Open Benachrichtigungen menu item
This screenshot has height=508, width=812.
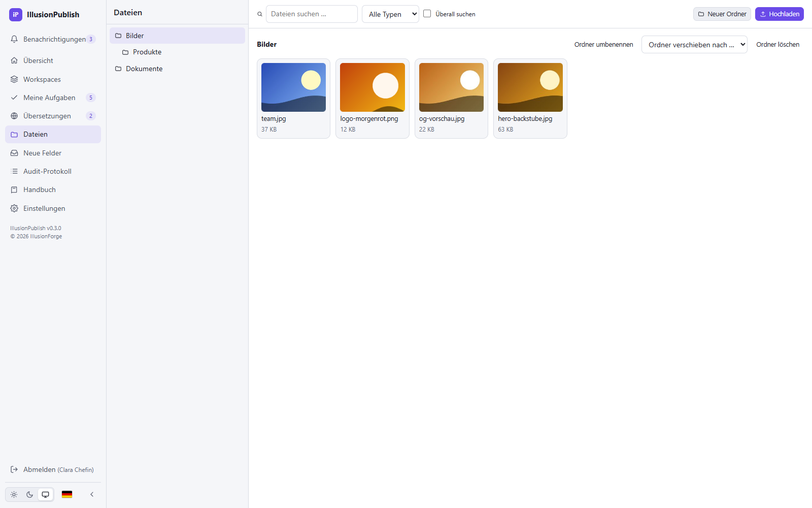53,39
